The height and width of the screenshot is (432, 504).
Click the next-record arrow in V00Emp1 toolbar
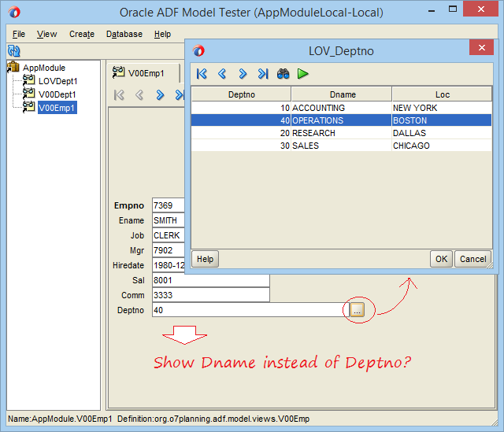pyautogui.click(x=160, y=95)
